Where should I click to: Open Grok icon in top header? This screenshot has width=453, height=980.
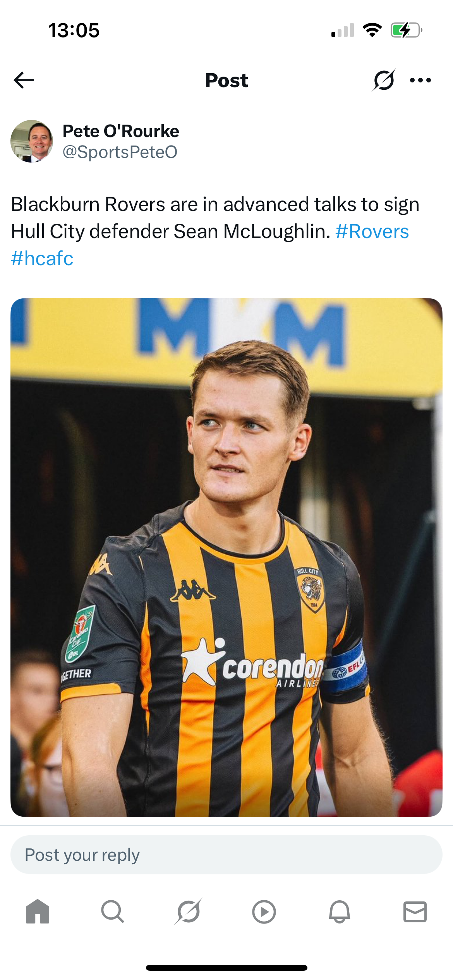click(384, 80)
